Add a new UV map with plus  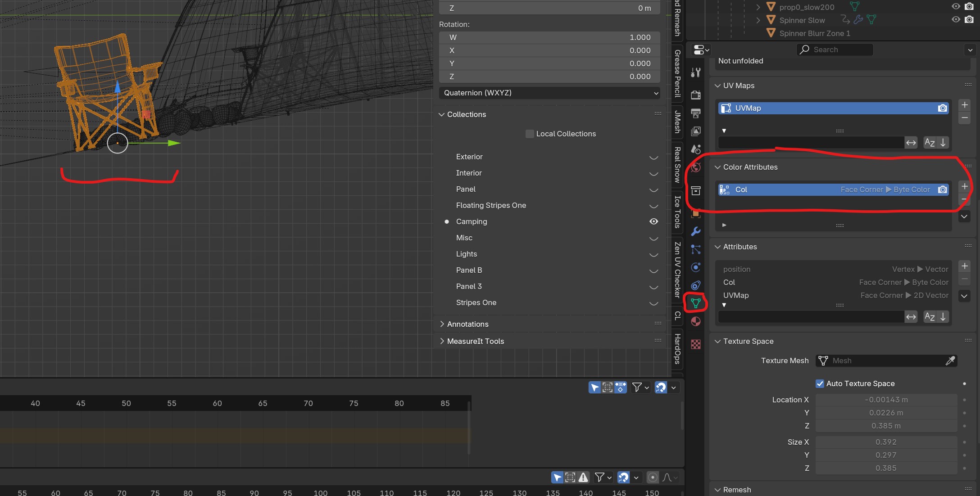pyautogui.click(x=964, y=105)
